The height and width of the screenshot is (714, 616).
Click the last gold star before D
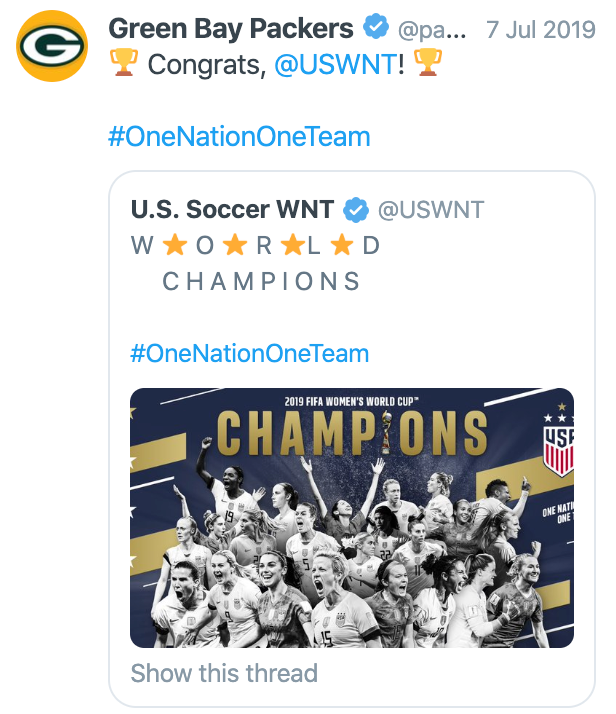(342, 245)
